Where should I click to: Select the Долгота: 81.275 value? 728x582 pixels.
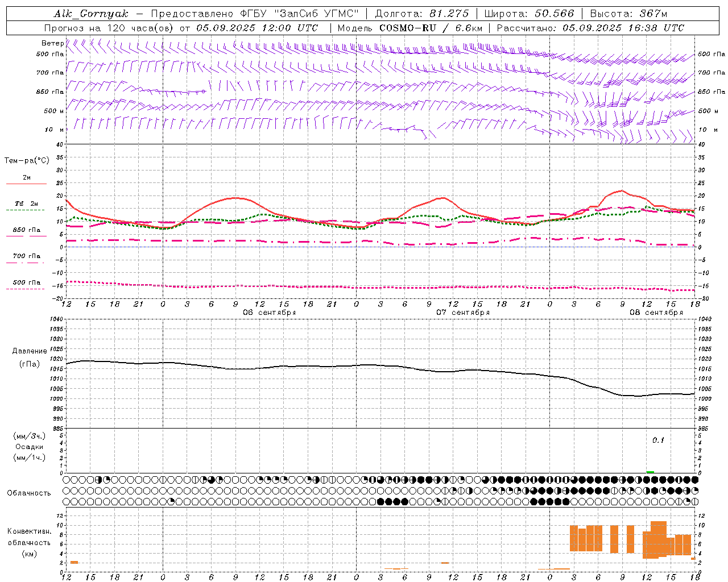pos(422,14)
